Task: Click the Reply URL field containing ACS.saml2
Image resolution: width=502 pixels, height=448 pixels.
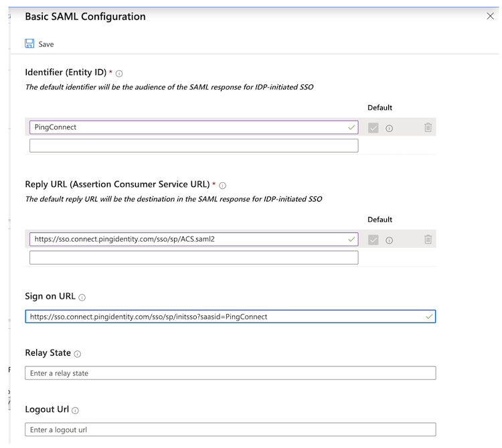Action: (x=187, y=240)
